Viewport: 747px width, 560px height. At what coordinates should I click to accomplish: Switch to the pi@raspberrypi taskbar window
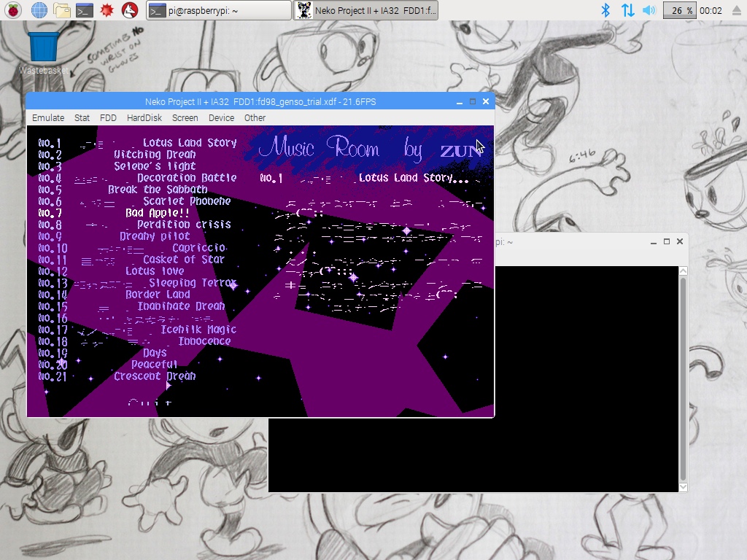click(x=219, y=10)
